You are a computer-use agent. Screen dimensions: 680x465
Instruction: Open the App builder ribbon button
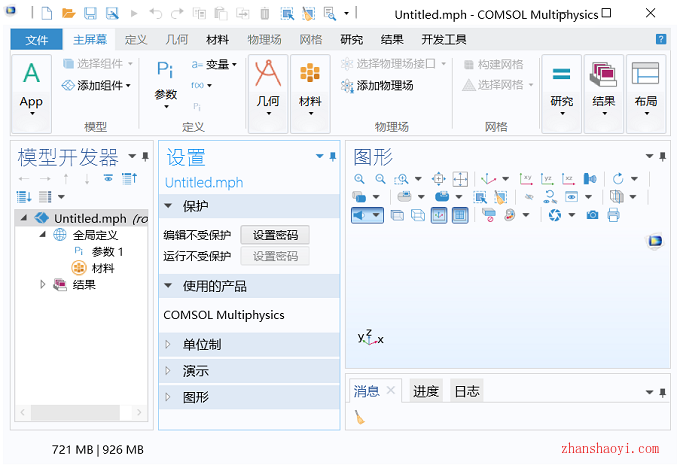pos(31,94)
